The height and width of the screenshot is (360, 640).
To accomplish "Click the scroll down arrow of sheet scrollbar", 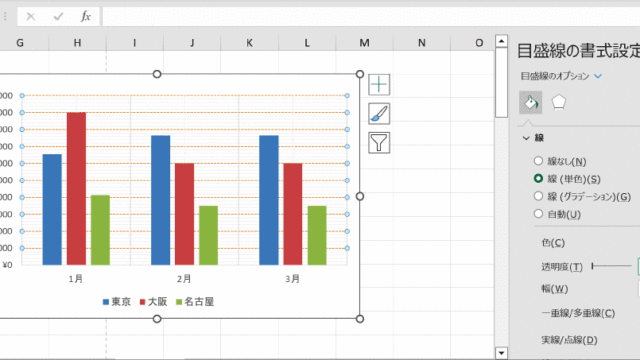I will 501,353.
